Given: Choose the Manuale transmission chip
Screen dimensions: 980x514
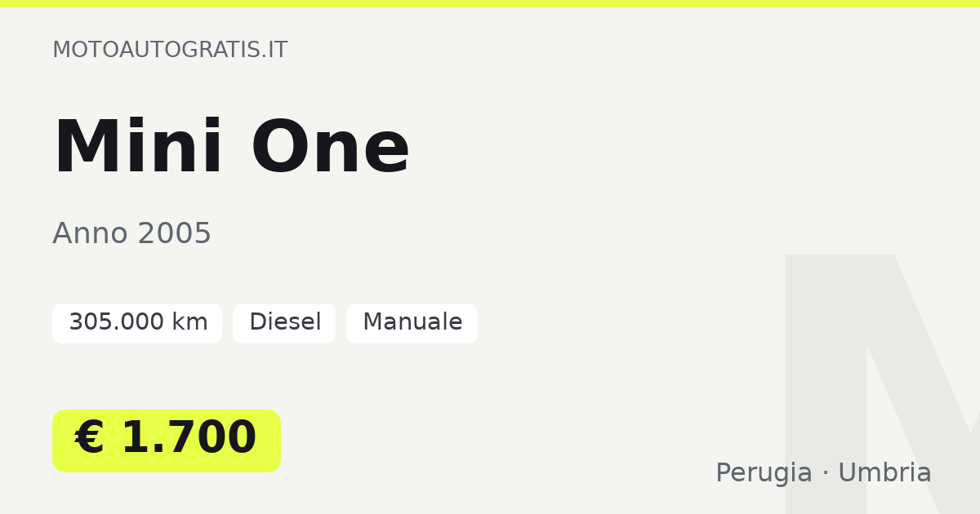Looking at the screenshot, I should coord(412,323).
